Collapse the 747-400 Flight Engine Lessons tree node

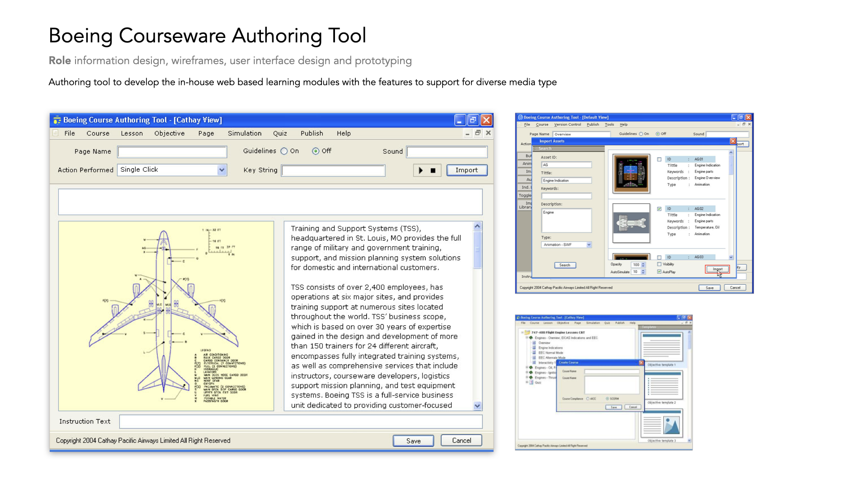pos(522,333)
